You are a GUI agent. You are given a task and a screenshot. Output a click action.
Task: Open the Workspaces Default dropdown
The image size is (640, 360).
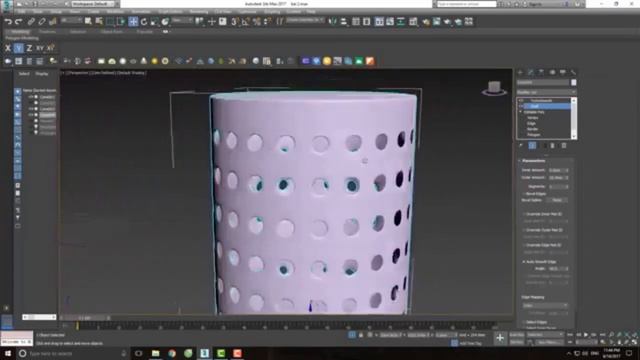(93, 4)
